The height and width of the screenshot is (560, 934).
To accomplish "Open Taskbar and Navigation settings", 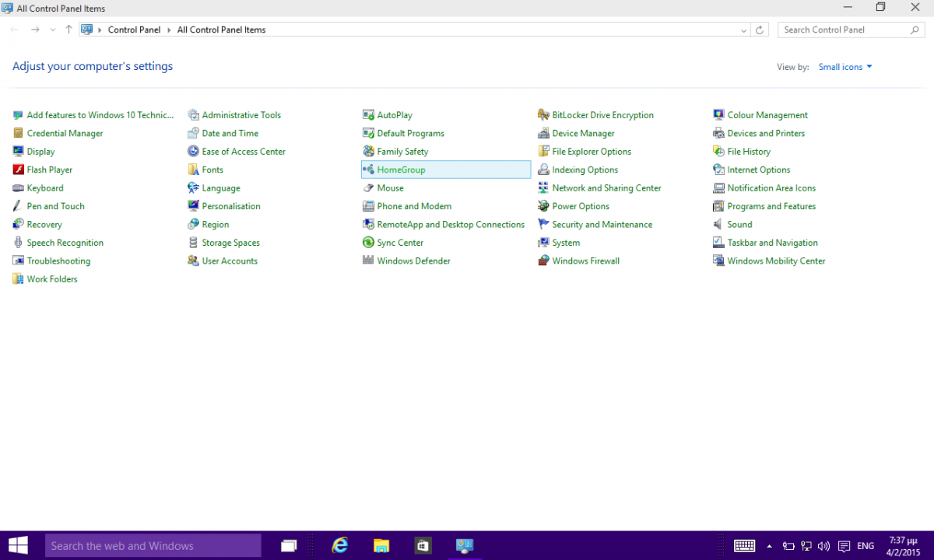I will [772, 243].
